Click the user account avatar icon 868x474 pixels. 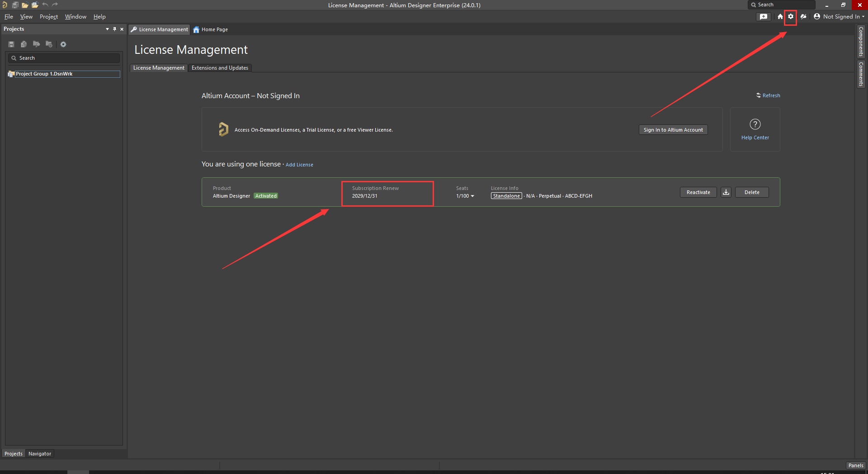pos(817,17)
